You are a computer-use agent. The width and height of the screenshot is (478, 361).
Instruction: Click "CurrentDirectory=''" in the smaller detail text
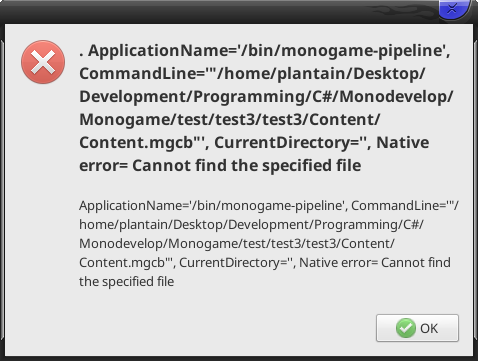coord(236,263)
